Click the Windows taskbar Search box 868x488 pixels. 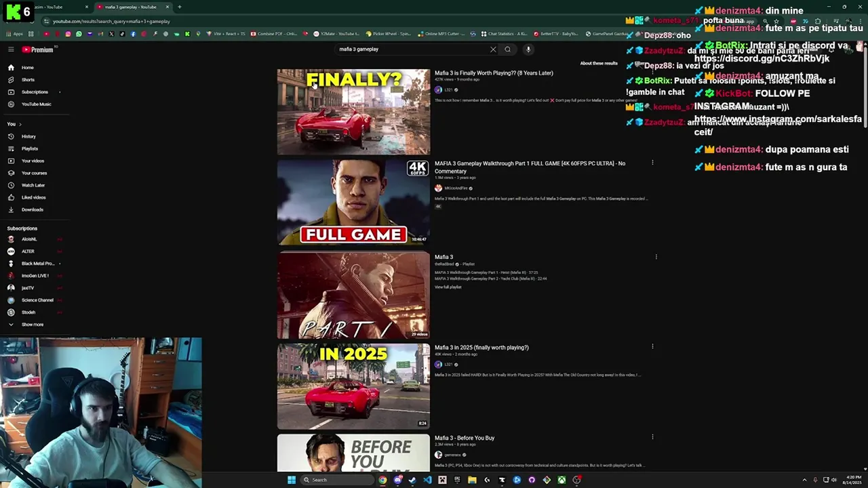tap(337, 480)
